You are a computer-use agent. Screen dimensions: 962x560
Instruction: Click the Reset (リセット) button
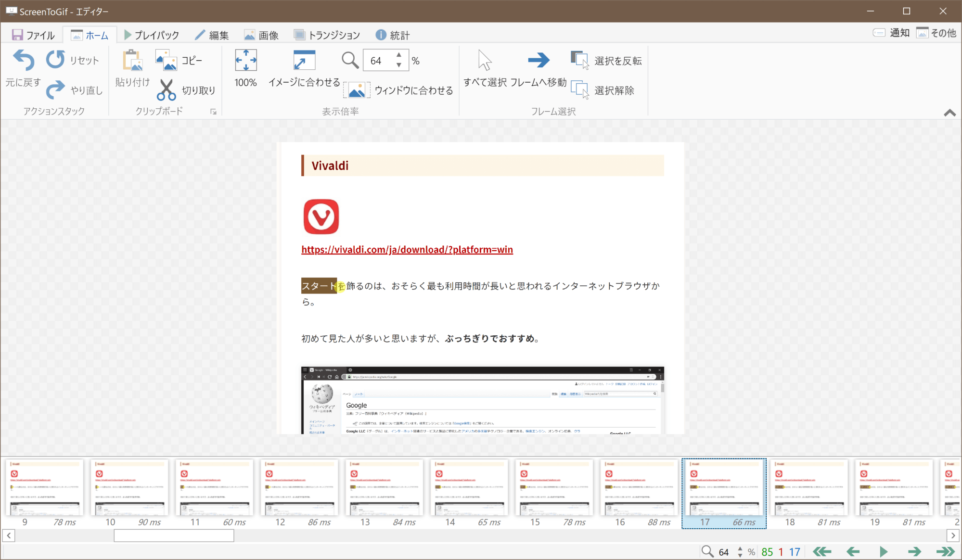73,60
